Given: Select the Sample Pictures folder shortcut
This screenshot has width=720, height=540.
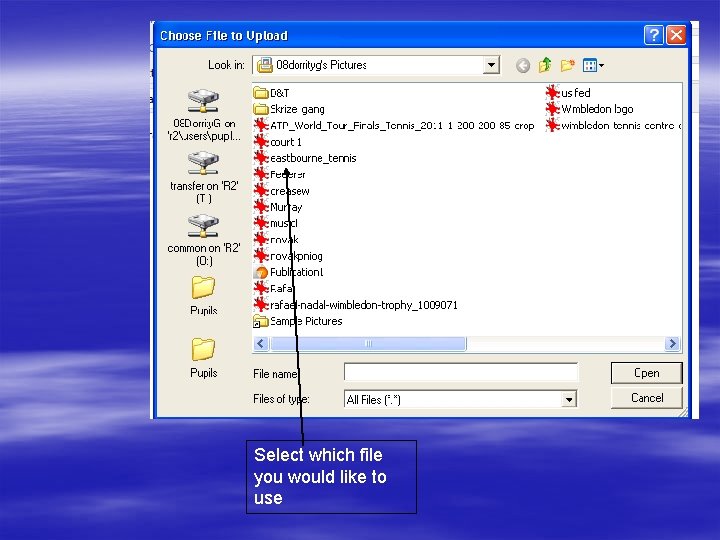Looking at the screenshot, I should coord(298,321).
